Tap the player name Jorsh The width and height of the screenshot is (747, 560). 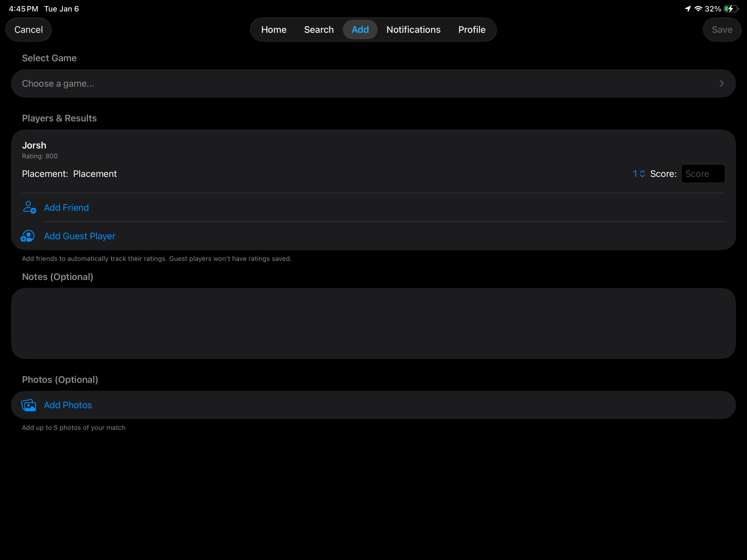(34, 145)
